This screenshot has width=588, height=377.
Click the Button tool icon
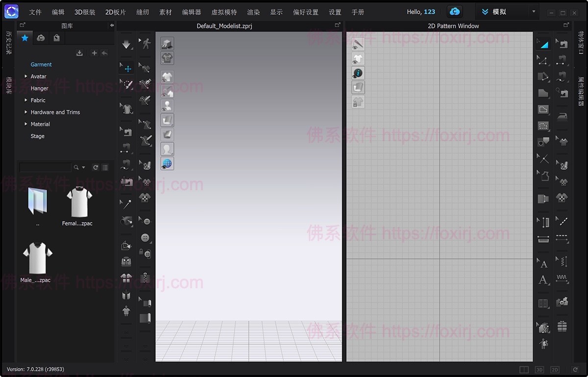[145, 238]
